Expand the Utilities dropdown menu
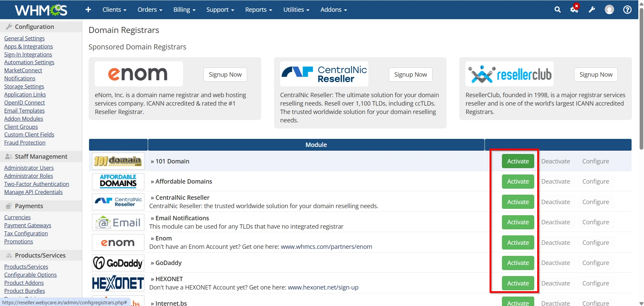The width and height of the screenshot is (644, 306). click(x=296, y=10)
